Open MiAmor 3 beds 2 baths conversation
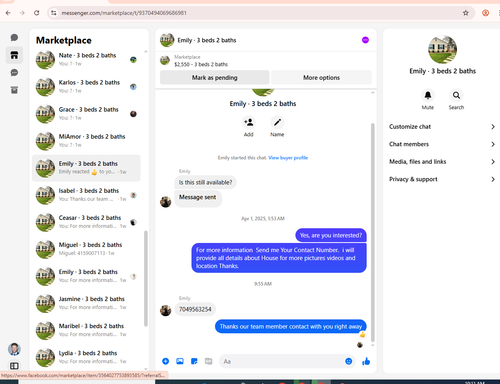 click(87, 141)
